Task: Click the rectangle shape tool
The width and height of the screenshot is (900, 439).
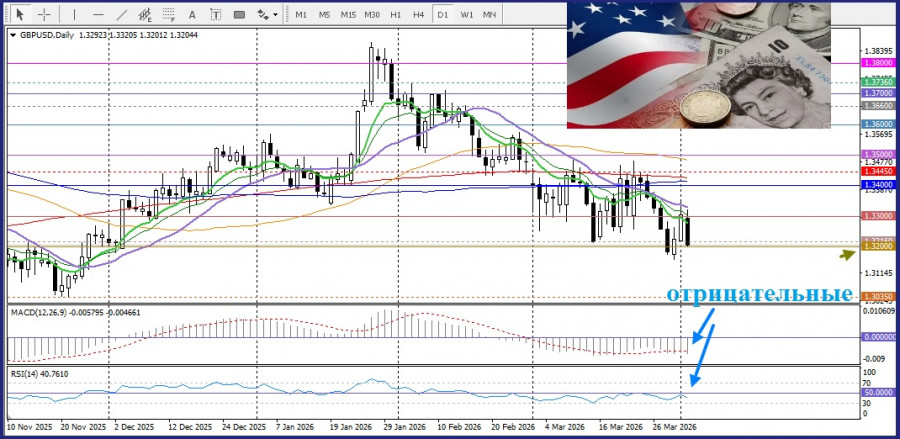Action: pyautogui.click(x=239, y=14)
